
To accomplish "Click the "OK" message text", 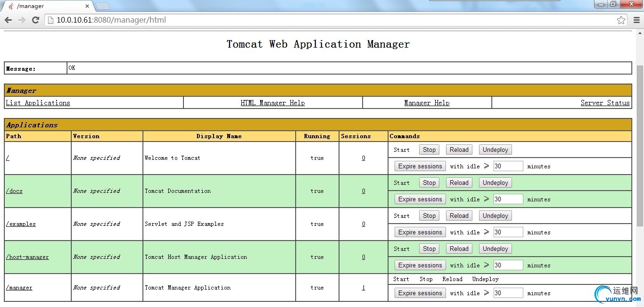I will 72,68.
